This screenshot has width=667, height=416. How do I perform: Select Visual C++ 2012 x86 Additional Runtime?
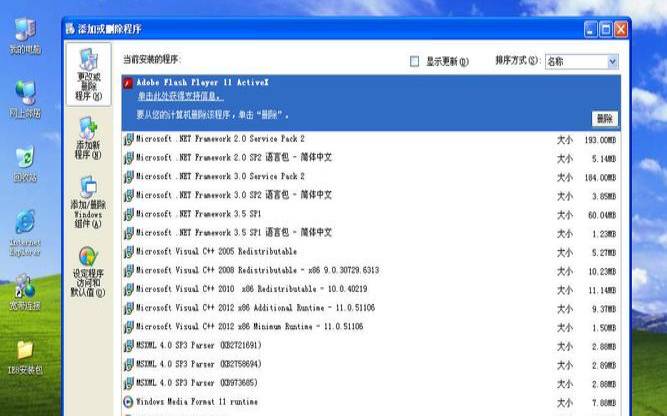pyautogui.click(x=371, y=308)
